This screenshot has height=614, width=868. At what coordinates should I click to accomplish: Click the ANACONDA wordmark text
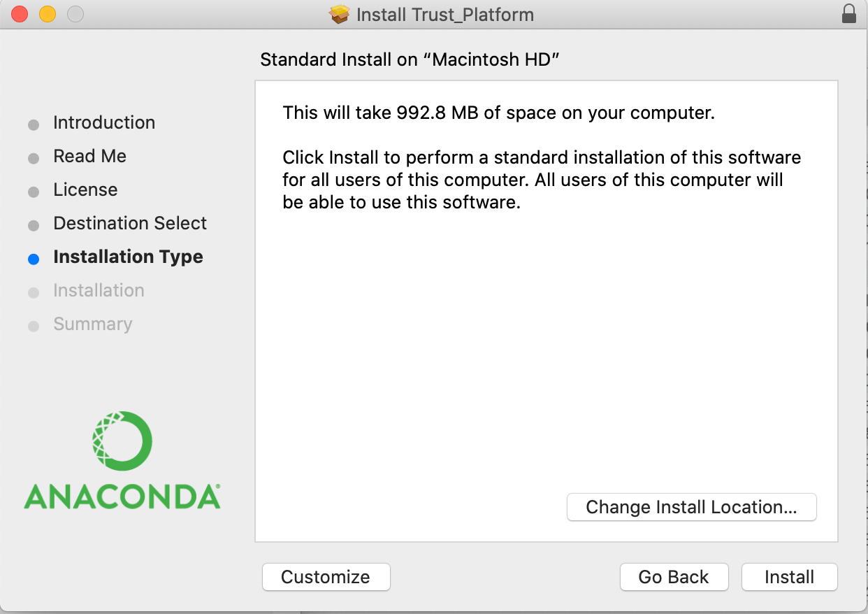point(122,496)
